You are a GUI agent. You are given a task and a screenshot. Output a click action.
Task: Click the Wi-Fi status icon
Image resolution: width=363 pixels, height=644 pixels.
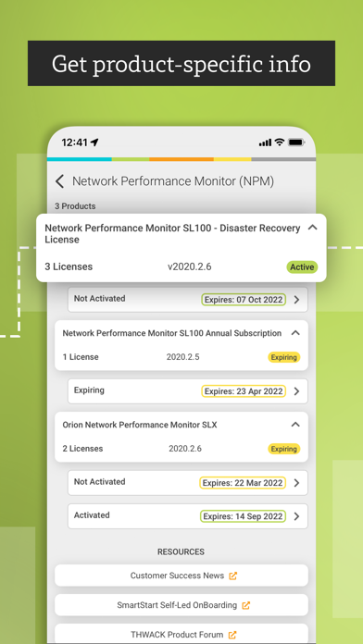tap(280, 142)
